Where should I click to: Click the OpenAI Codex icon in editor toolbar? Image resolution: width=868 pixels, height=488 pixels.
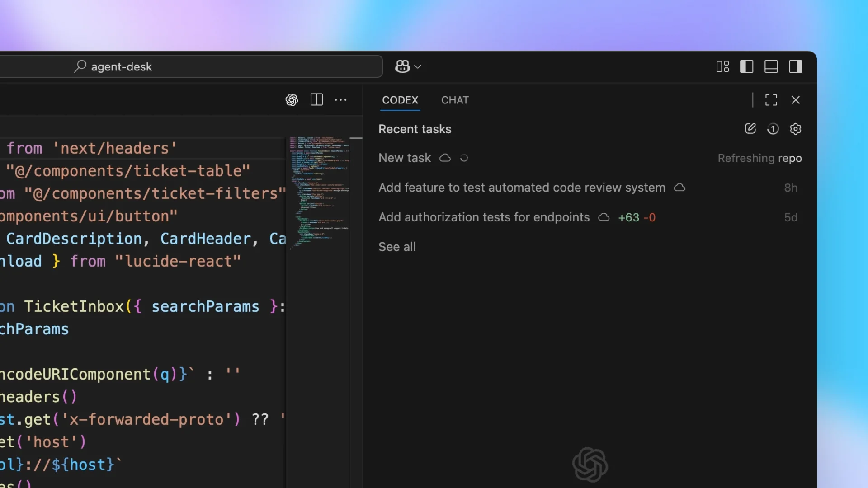click(x=292, y=100)
